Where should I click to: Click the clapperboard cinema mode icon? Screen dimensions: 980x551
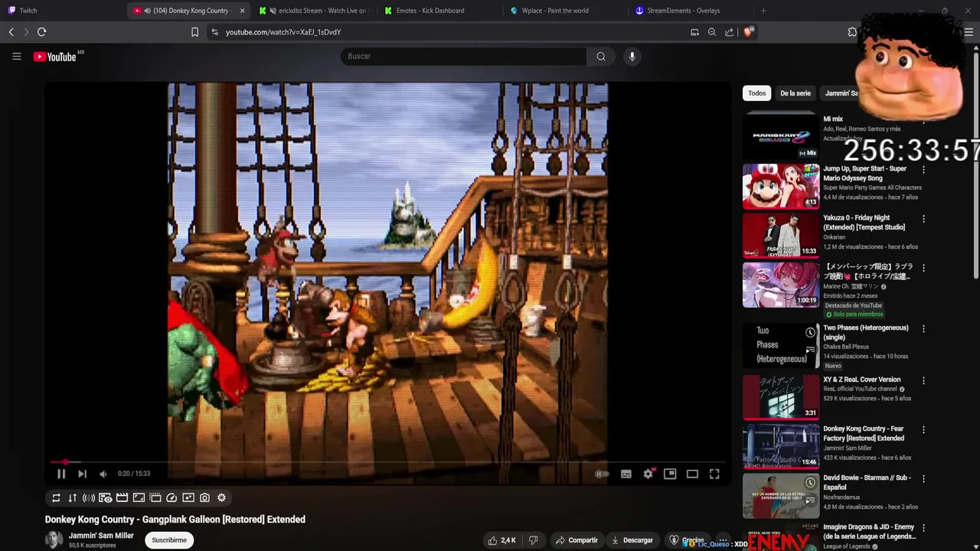point(122,497)
